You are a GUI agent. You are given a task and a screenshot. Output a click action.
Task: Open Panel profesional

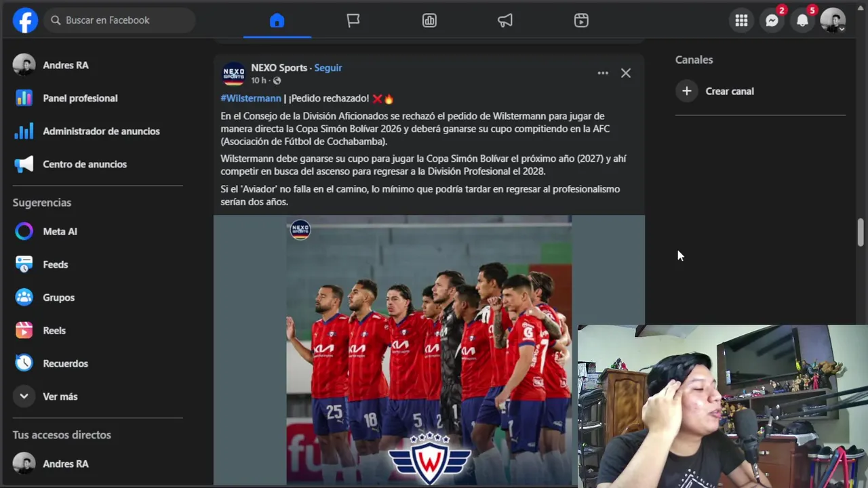pyautogui.click(x=98, y=98)
